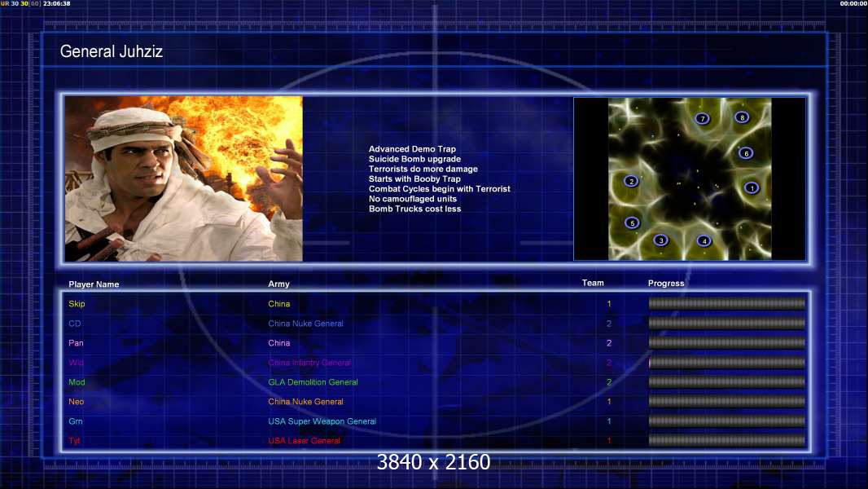This screenshot has height=489, width=868.
Task: Select start position marker 2 on the minimap
Action: pyautogui.click(x=631, y=181)
